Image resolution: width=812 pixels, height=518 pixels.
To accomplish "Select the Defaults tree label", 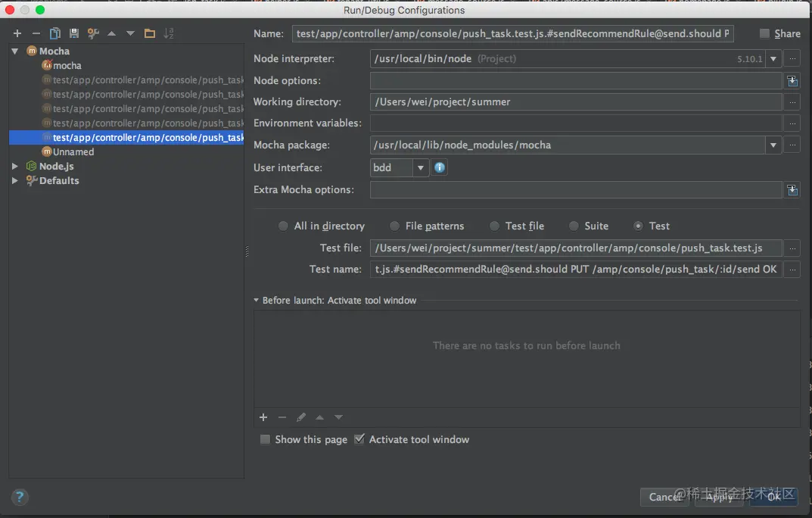I will point(59,181).
